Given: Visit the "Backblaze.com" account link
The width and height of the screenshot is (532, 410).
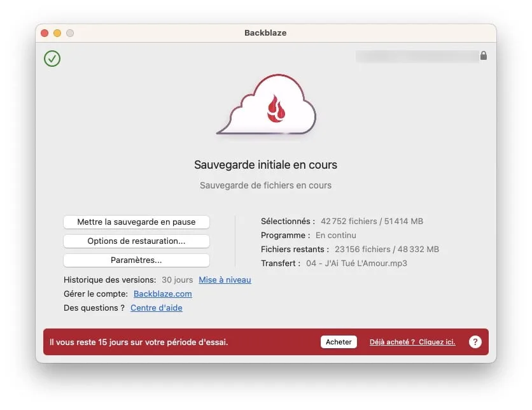Looking at the screenshot, I should tap(162, 293).
